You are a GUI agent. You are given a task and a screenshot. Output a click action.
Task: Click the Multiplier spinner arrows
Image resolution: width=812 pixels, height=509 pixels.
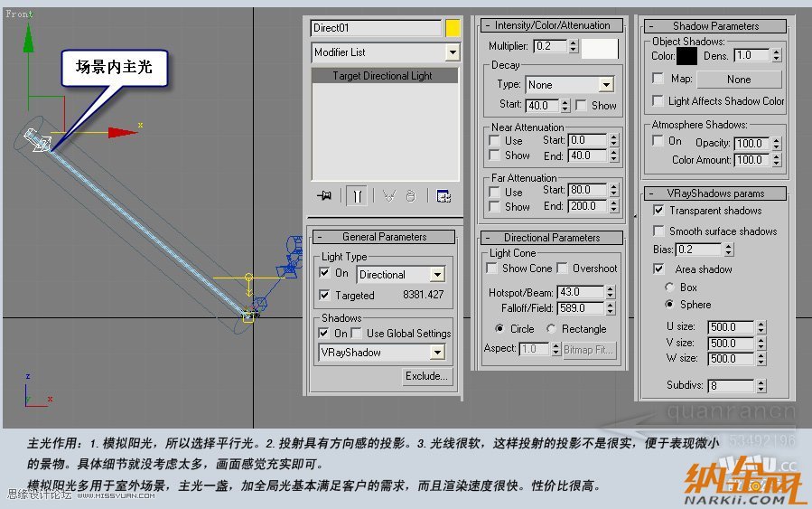click(573, 46)
